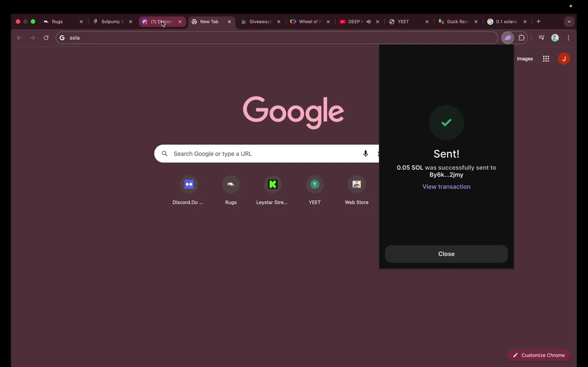Expand the tab search dropdown
Viewport: 588px width, 367px height.
click(x=569, y=21)
